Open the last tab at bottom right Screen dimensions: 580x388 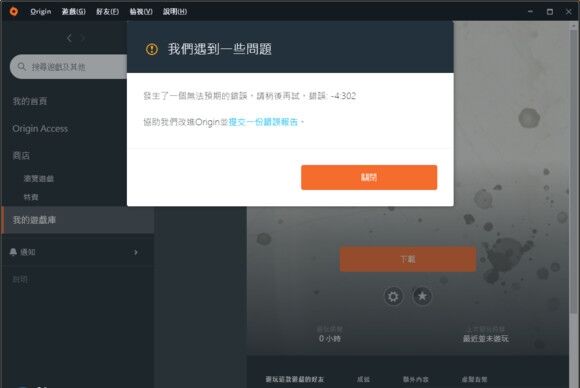(x=474, y=379)
